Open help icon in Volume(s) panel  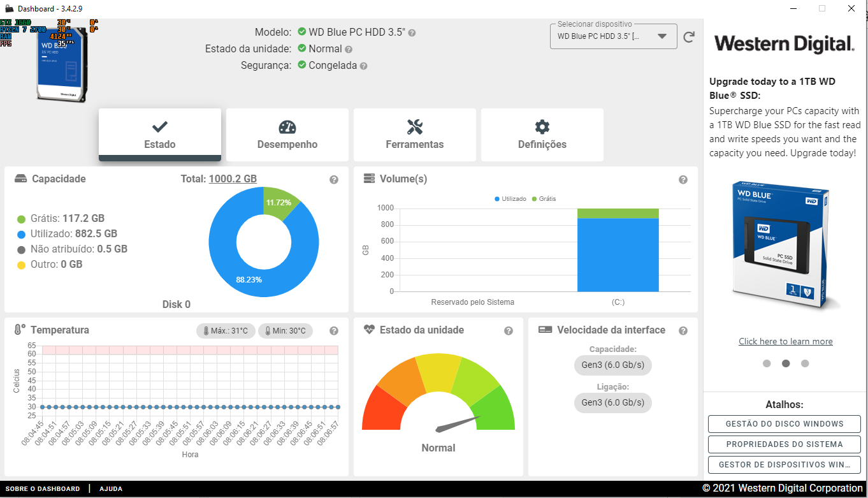683,180
